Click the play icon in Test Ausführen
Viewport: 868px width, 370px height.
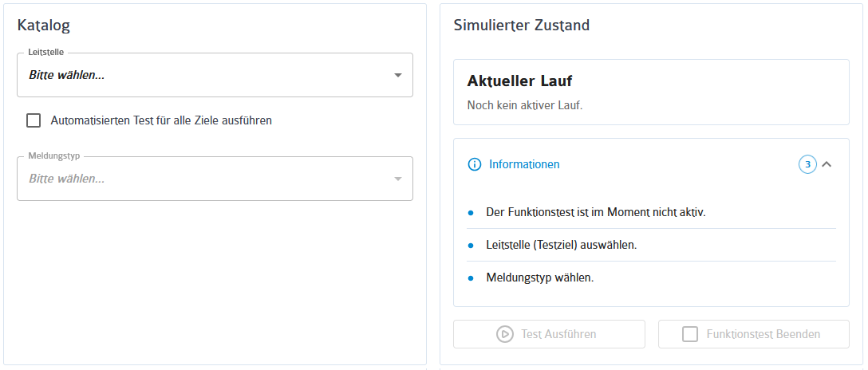point(504,334)
